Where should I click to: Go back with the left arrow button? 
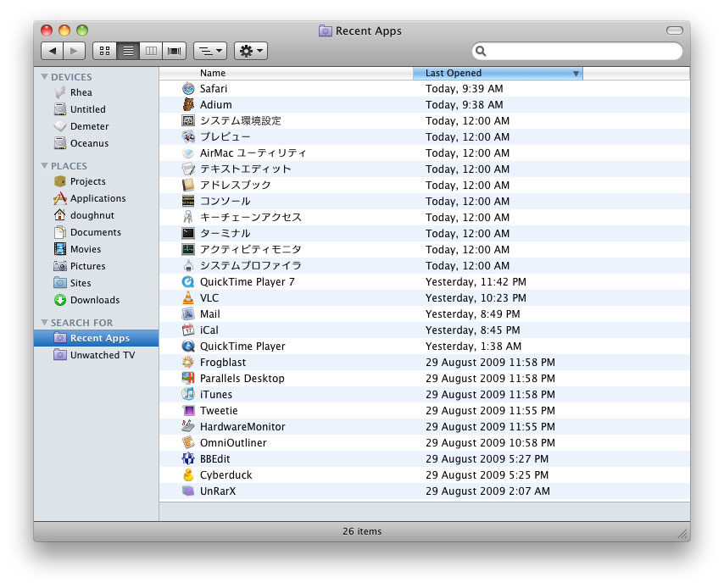coord(53,51)
